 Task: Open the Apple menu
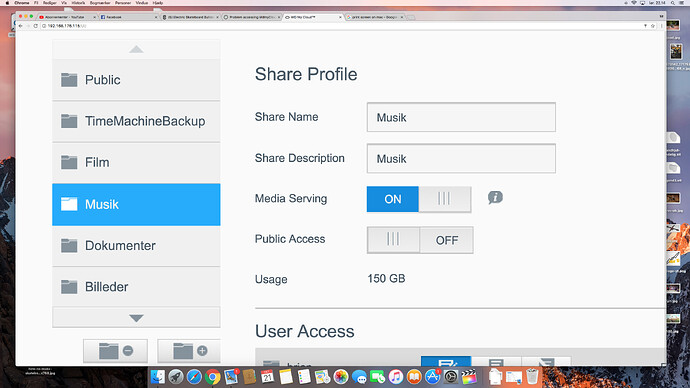click(7, 3)
